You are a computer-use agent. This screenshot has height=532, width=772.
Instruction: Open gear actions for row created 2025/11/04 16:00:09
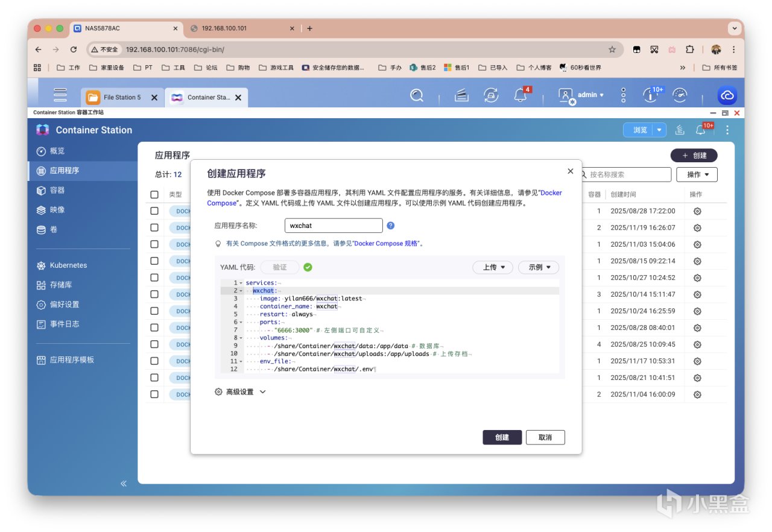[697, 394]
